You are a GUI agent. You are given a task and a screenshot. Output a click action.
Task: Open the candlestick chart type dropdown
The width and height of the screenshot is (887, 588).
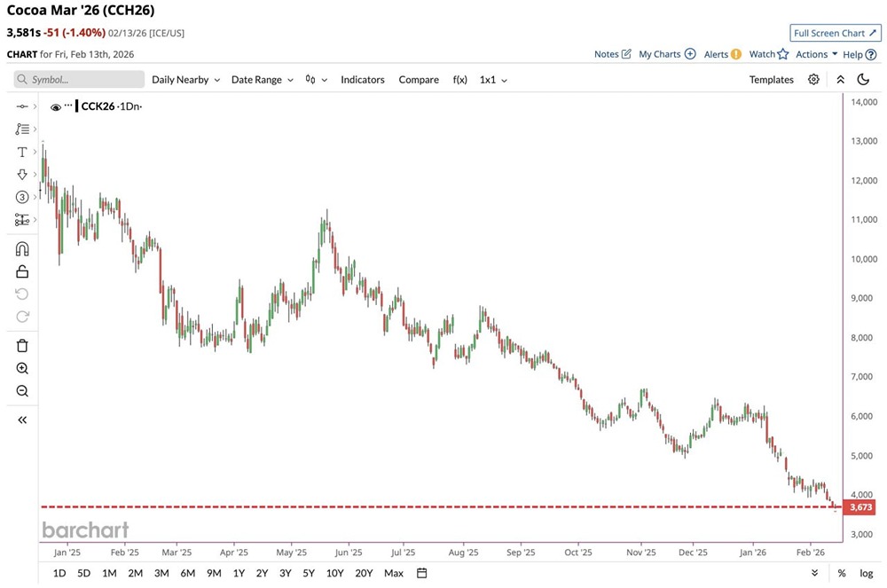[x=317, y=80]
